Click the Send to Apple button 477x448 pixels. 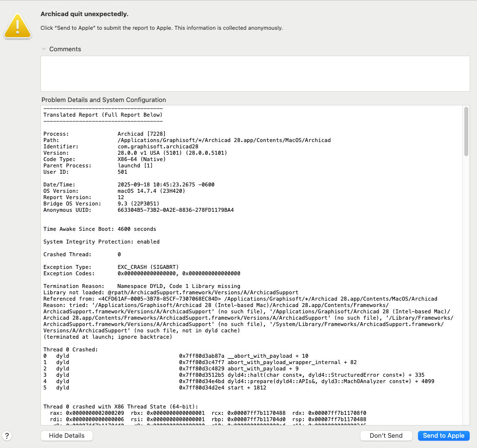coord(443,435)
